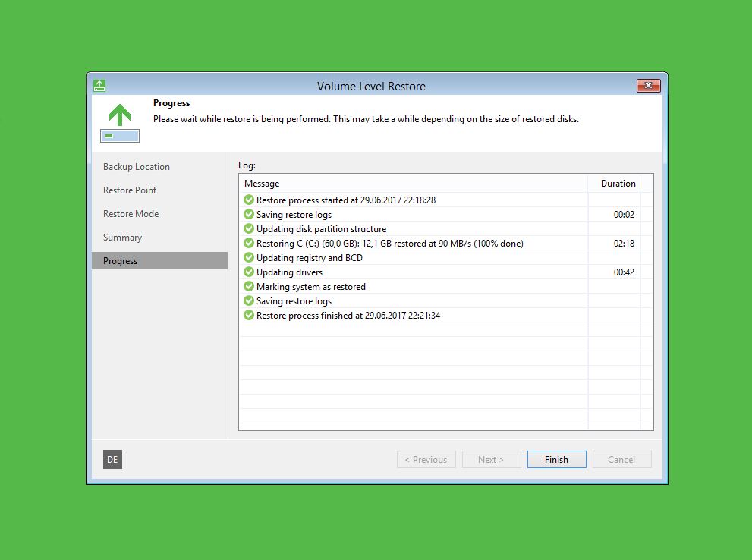Select Backup Location wizard step
This screenshot has height=560, width=752.
[137, 167]
